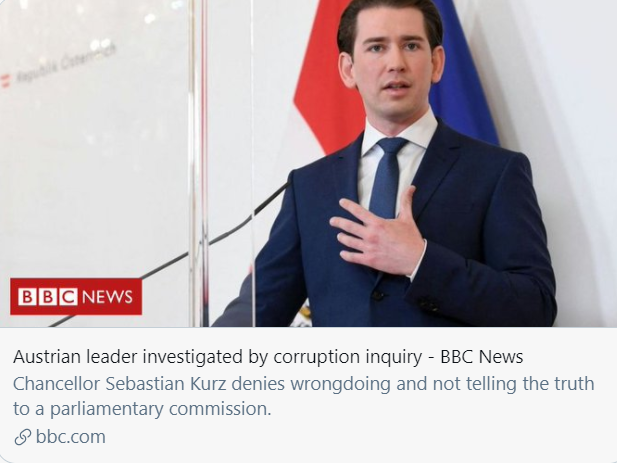Click the word 'Chancellor' in the description
This screenshot has width=617, height=463.
point(56,384)
